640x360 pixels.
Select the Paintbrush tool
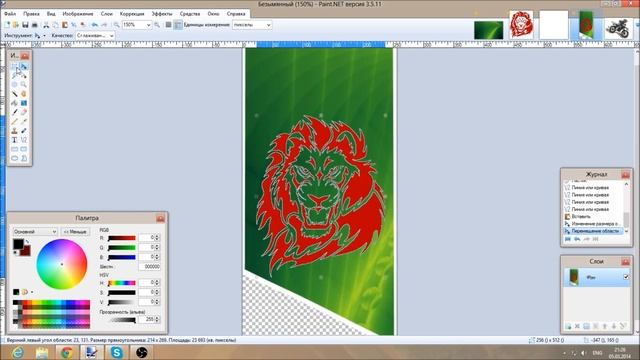pos(15,112)
